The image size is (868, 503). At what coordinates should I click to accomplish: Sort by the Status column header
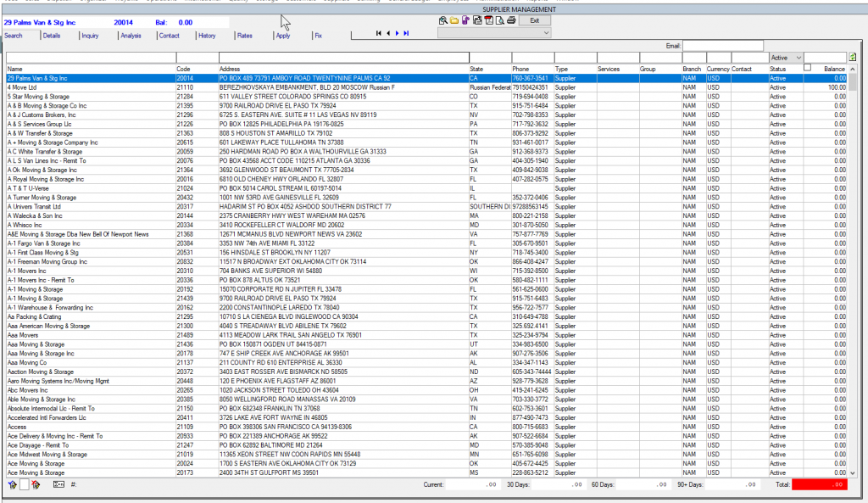(x=778, y=70)
